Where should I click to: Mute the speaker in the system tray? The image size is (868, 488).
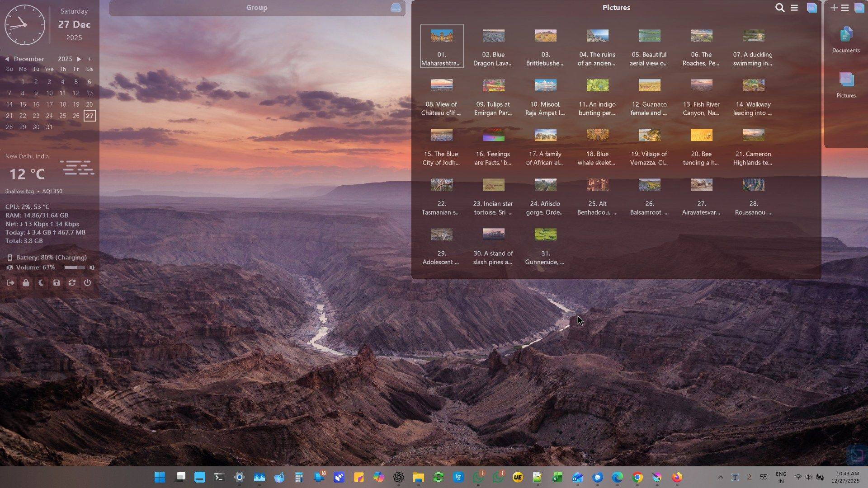(809, 477)
